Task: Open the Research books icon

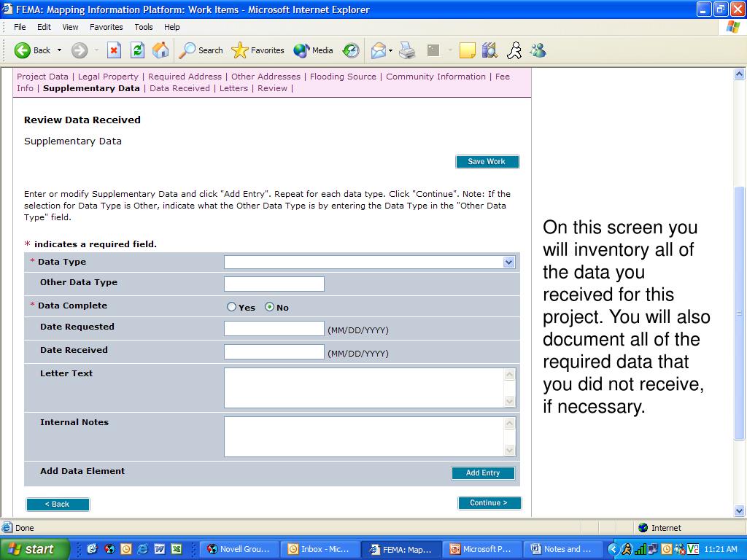Action: [489, 50]
